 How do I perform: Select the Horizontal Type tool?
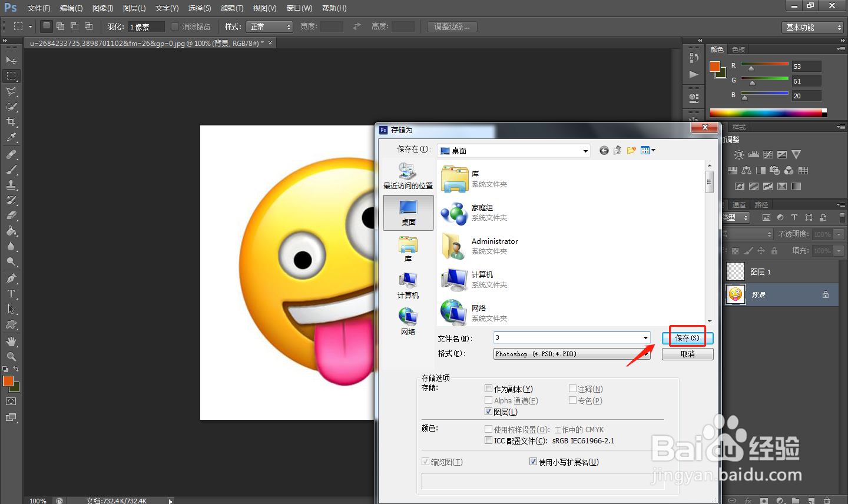pyautogui.click(x=11, y=293)
